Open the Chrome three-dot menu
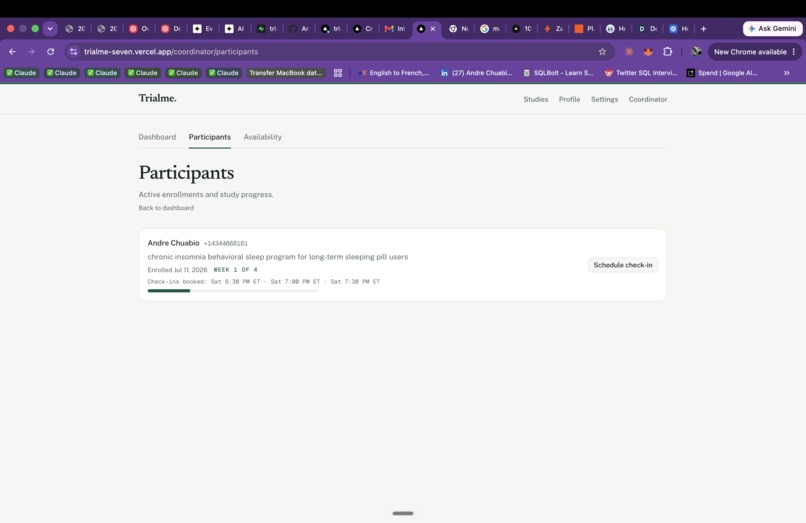Image resolution: width=806 pixels, height=523 pixels. [x=794, y=51]
